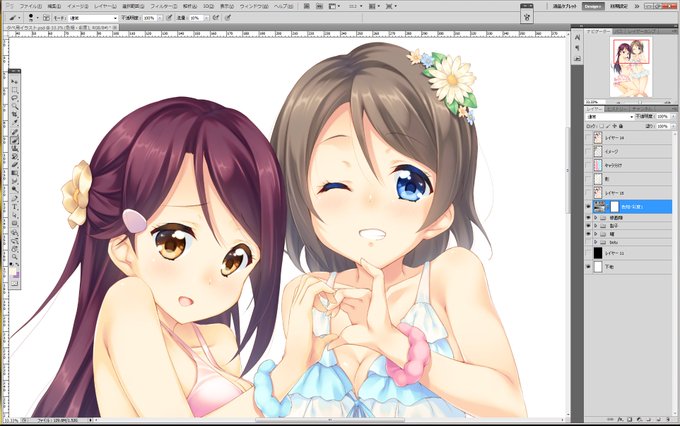The height and width of the screenshot is (426, 680).
Task: Select the Gradient tool
Action: click(x=14, y=174)
